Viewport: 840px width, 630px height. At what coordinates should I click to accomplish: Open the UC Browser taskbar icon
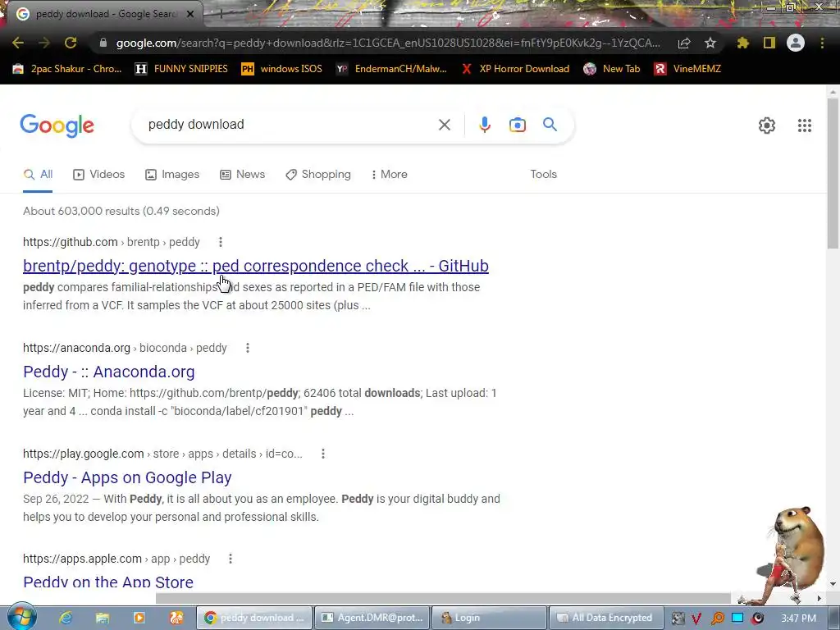click(176, 618)
